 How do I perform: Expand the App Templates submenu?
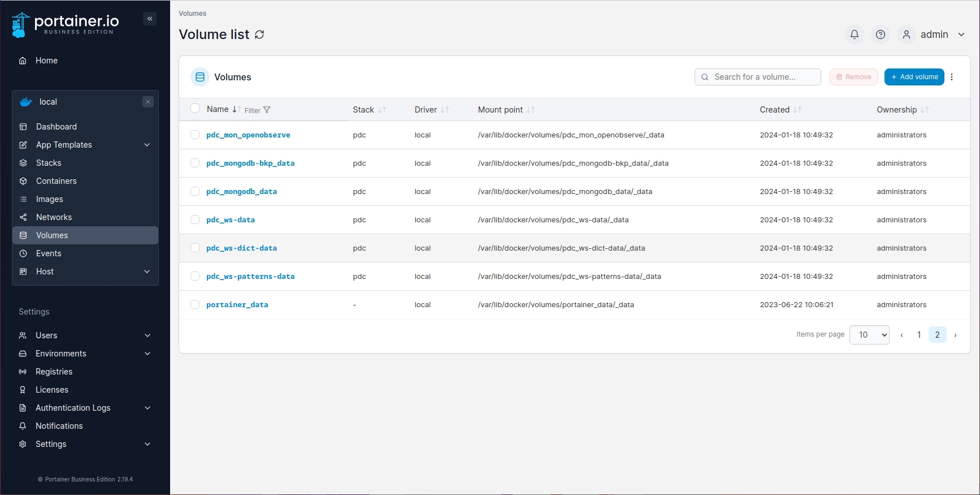click(x=147, y=145)
